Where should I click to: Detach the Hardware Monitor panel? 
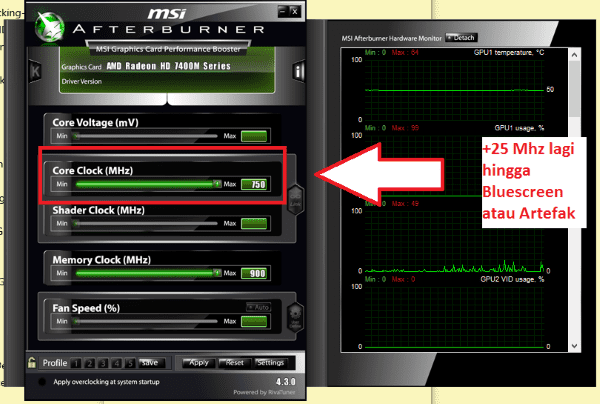pyautogui.click(x=461, y=37)
